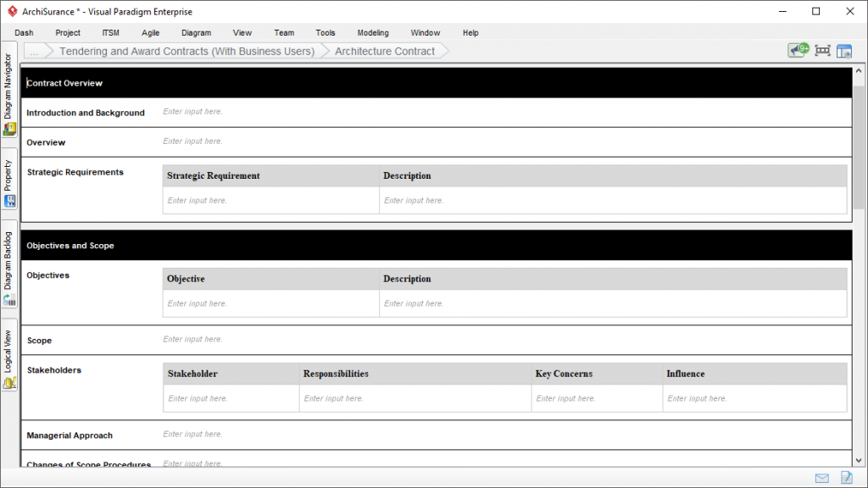Click the envelope mail icon at bottom
Screen dimensions: 868x488
coord(821,477)
